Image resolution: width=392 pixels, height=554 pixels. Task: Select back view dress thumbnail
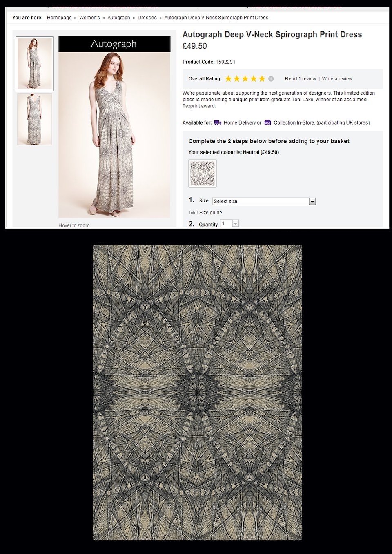pyautogui.click(x=35, y=119)
